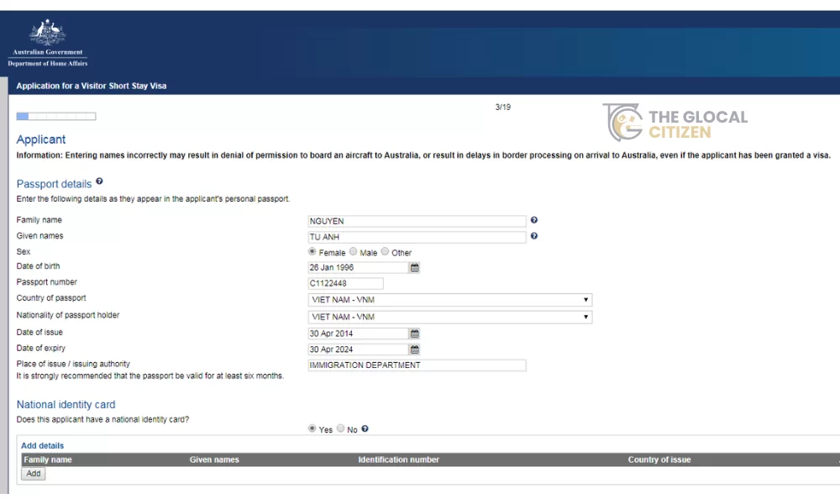The image size is (840, 504).
Task: Click the page progress bar indicator
Action: coord(55,117)
